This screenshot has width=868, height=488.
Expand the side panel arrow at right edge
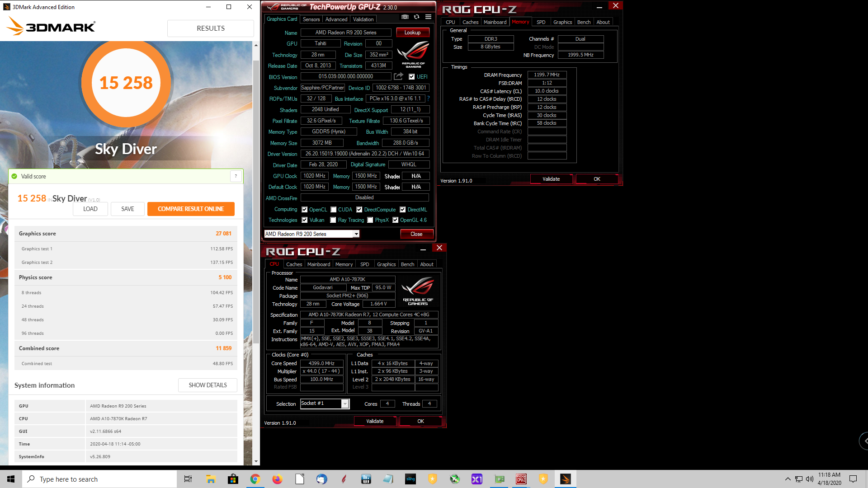coord(864,441)
